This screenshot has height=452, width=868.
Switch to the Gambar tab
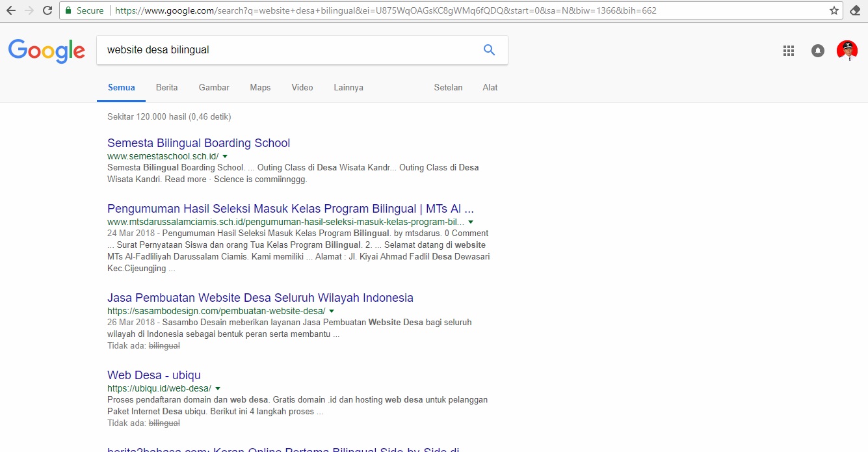pos(214,87)
